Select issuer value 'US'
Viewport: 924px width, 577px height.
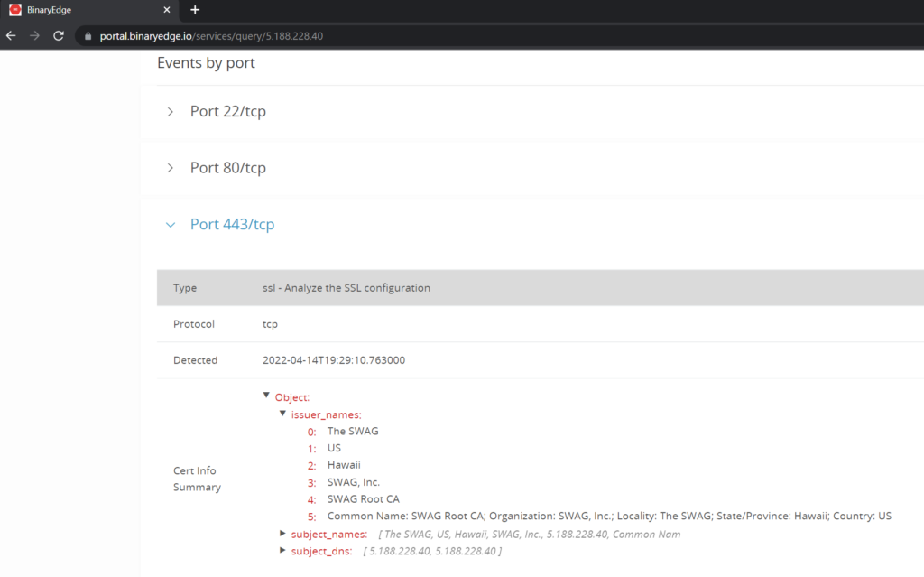[x=334, y=449]
